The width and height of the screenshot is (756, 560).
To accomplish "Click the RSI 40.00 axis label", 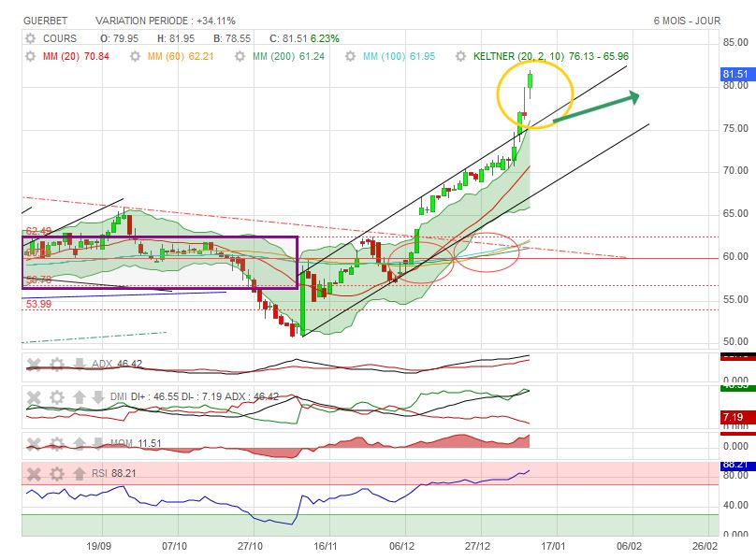I will (735, 505).
